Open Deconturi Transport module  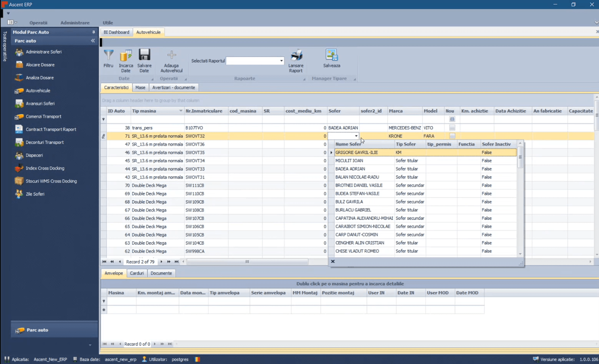tap(44, 142)
